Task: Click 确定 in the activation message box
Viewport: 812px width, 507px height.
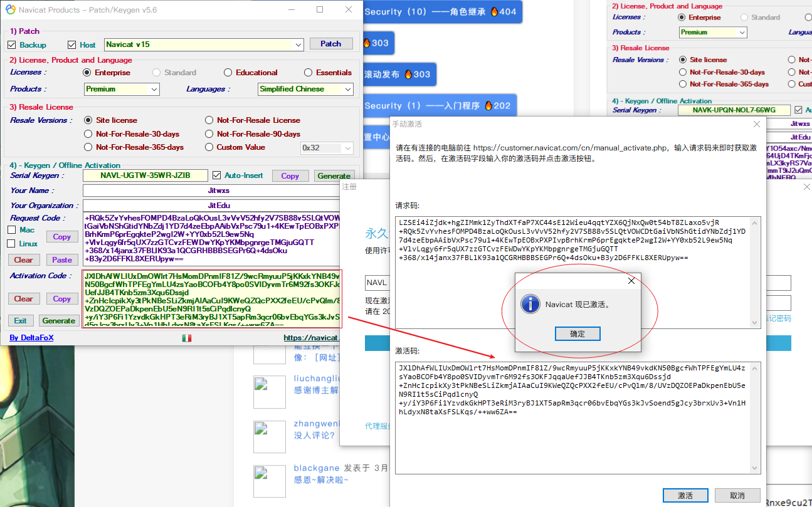Action: click(577, 334)
